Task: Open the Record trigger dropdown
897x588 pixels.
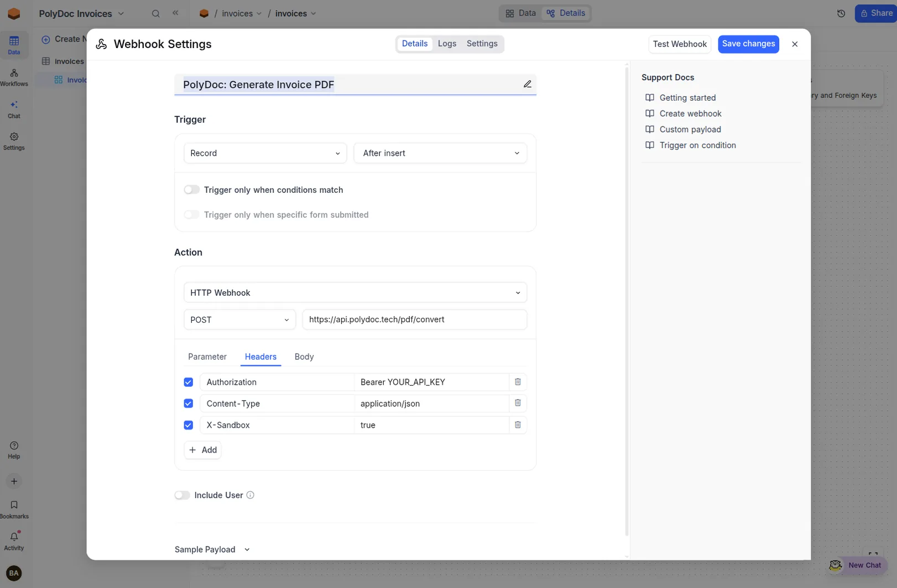Action: [265, 153]
